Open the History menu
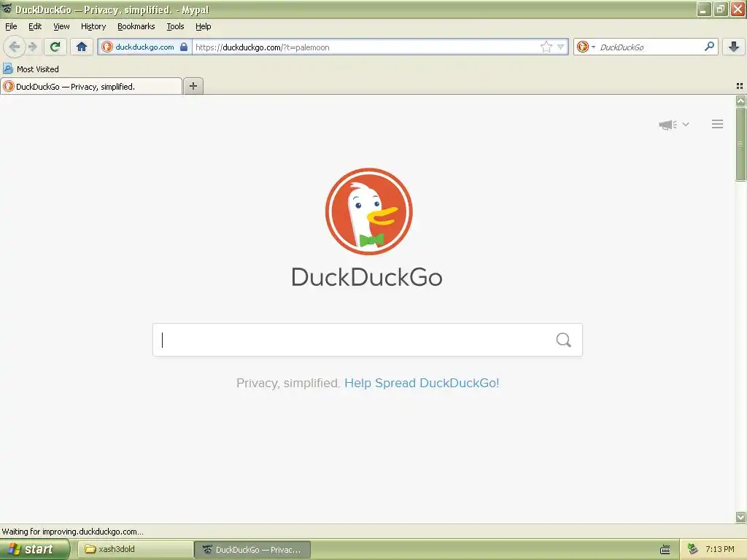This screenshot has width=747, height=560. click(x=93, y=27)
